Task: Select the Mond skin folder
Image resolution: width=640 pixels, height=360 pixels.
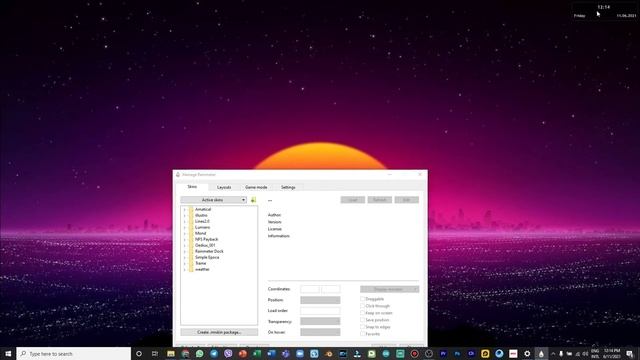Action: click(x=200, y=233)
